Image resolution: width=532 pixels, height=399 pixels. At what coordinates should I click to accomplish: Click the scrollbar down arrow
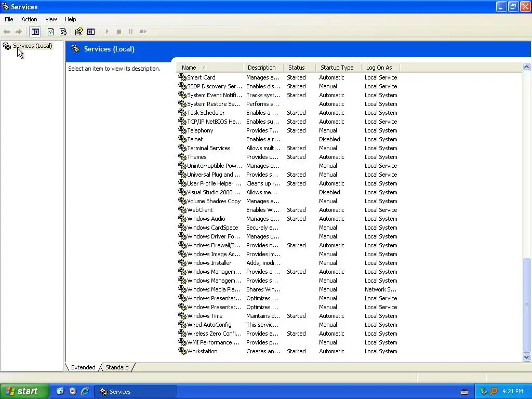[527, 357]
